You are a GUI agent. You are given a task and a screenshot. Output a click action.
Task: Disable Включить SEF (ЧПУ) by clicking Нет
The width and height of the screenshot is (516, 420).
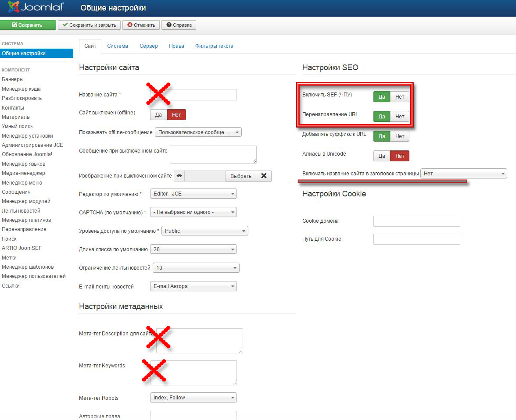[x=400, y=96]
